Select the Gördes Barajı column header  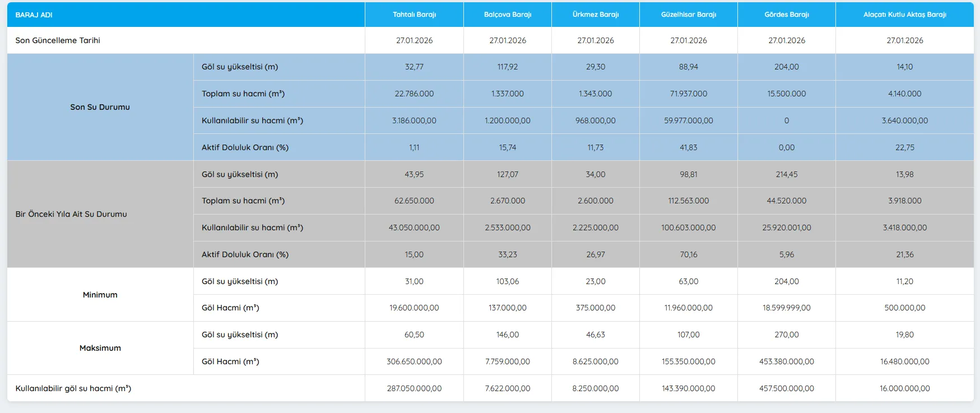786,15
